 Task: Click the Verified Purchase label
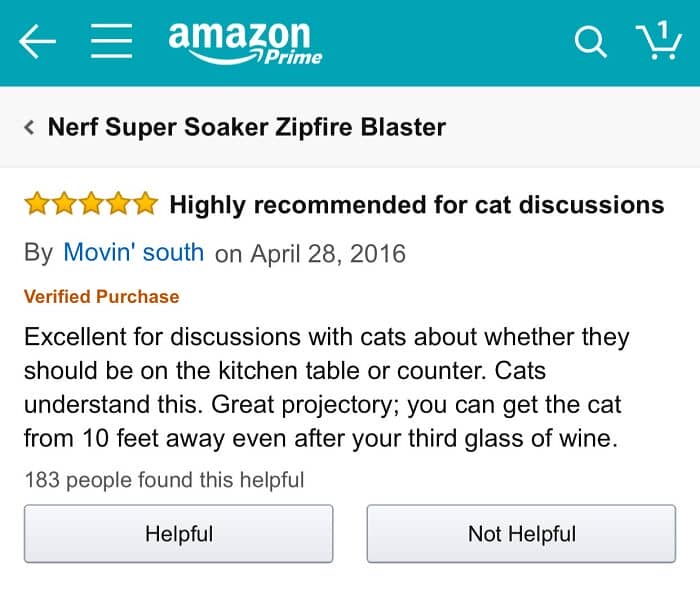(x=101, y=296)
